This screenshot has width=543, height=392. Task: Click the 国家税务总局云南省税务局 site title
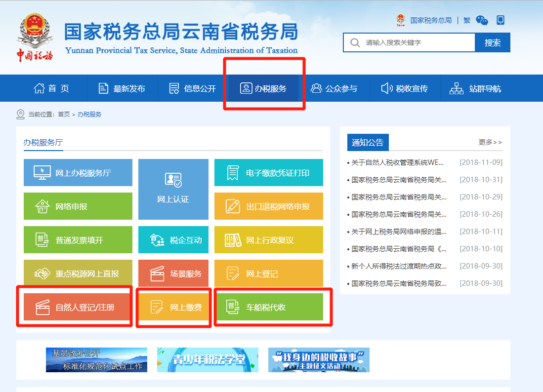click(181, 32)
